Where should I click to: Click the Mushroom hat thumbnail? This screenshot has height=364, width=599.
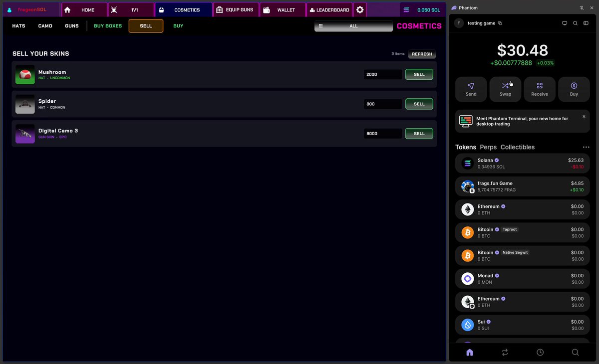[x=25, y=74]
